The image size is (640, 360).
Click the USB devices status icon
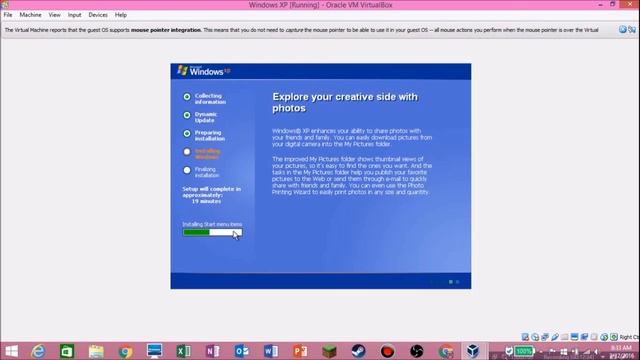pyautogui.click(x=555, y=337)
